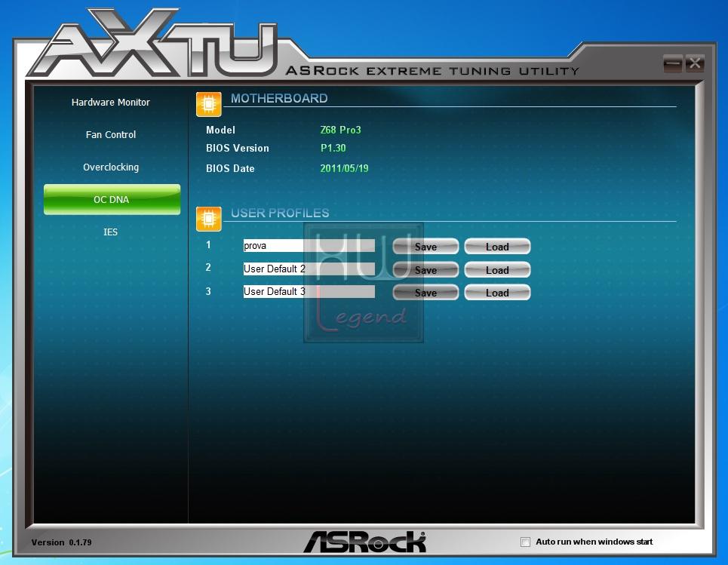The image size is (728, 565).
Task: Click the AXTU logo in header
Action: tap(153, 44)
